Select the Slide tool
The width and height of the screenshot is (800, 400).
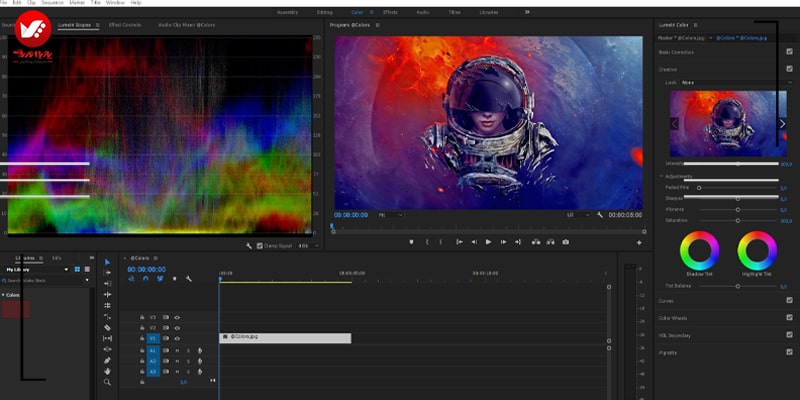pyautogui.click(x=107, y=349)
